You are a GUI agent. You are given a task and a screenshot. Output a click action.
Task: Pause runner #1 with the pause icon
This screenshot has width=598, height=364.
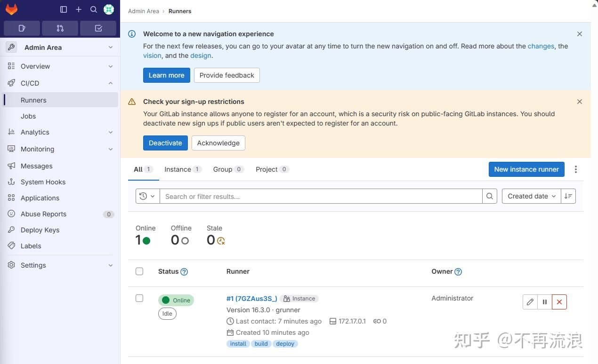coord(544,301)
